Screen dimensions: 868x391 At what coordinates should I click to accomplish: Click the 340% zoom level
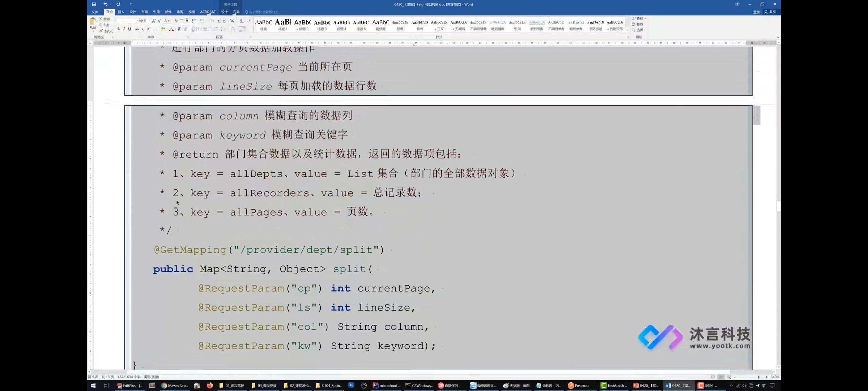pyautogui.click(x=775, y=377)
